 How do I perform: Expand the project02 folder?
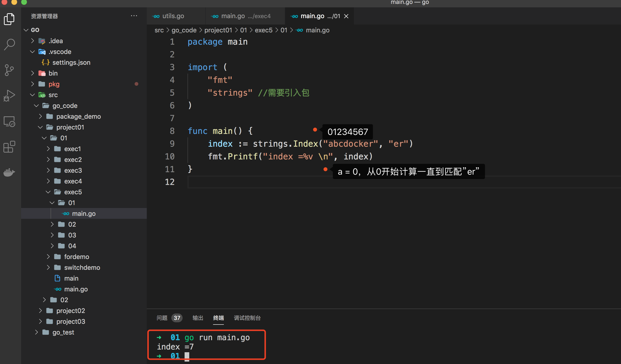click(70, 311)
